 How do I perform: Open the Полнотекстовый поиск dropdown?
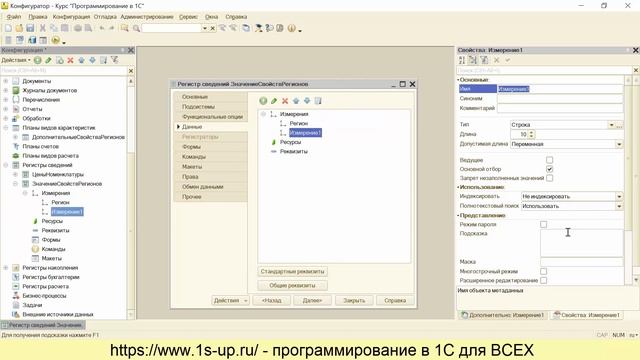click(x=619, y=206)
